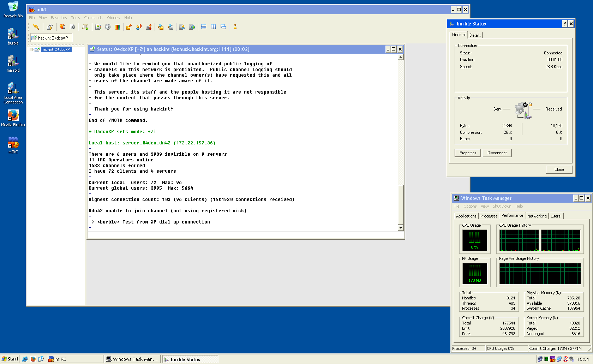This screenshot has height=364, width=593.
Task: Click Disconnect in the burble Status dialog
Action: (497, 153)
